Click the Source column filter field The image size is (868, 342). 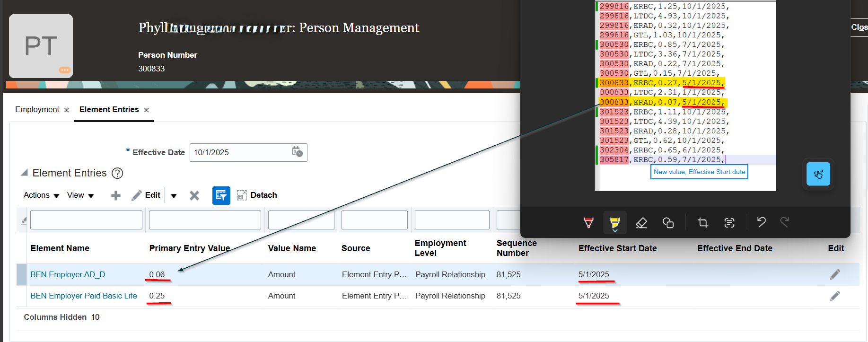(x=375, y=220)
